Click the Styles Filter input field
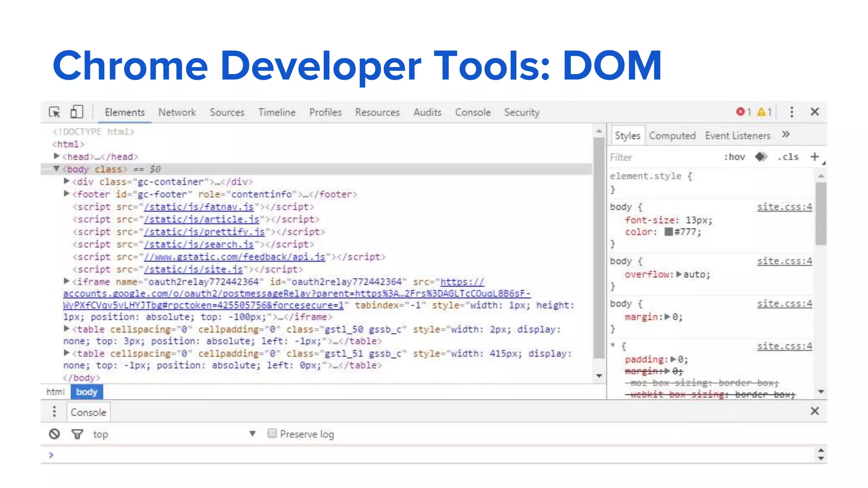This screenshot has height=488, width=868. tap(664, 157)
